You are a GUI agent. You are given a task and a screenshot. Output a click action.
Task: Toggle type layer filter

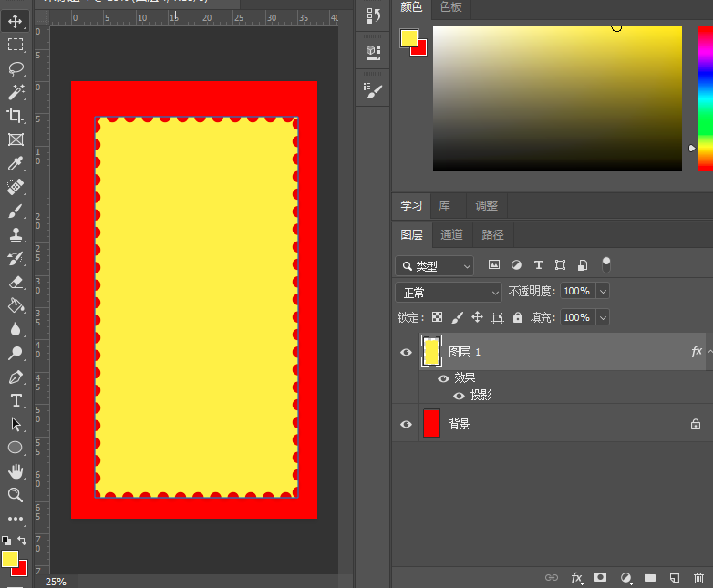(538, 264)
